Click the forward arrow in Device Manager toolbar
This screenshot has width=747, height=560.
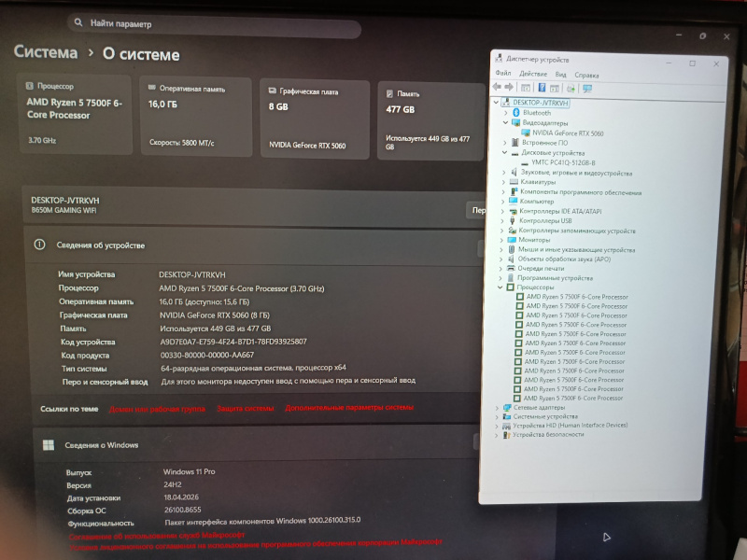[x=509, y=87]
